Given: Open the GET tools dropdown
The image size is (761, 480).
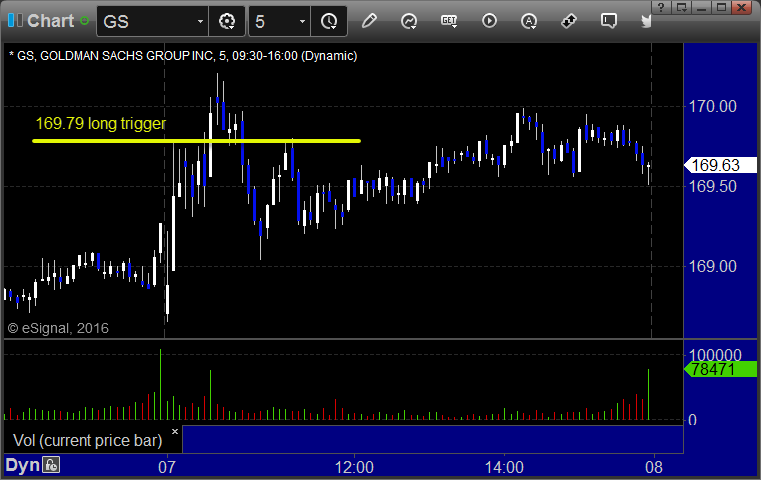Looking at the screenshot, I should (449, 21).
